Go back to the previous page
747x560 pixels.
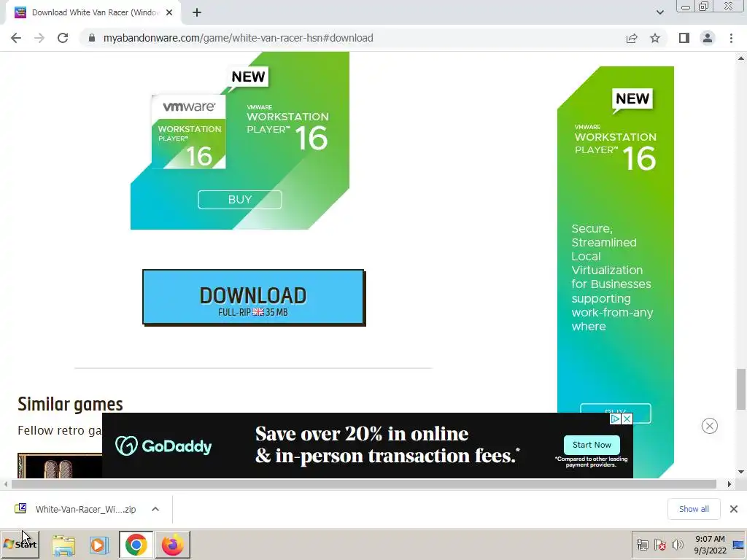click(16, 38)
